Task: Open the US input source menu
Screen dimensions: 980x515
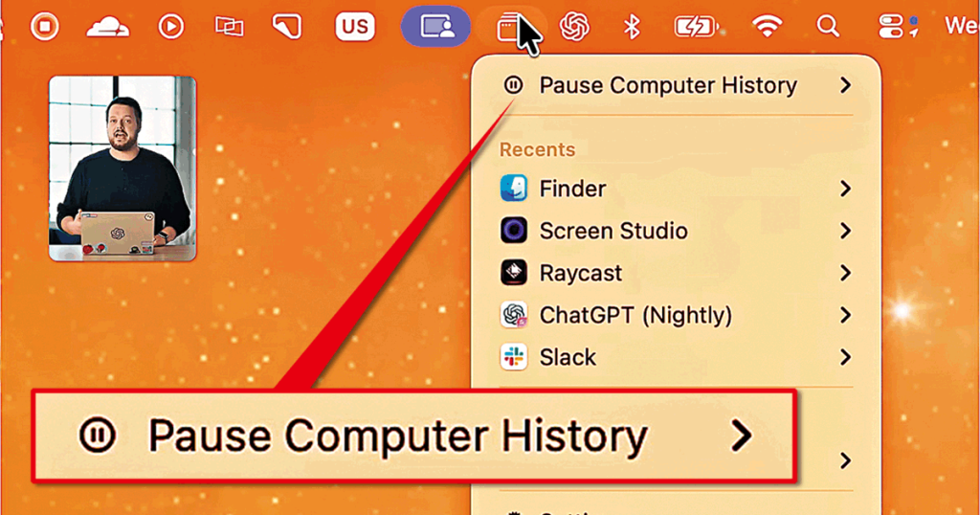Action: pyautogui.click(x=355, y=27)
